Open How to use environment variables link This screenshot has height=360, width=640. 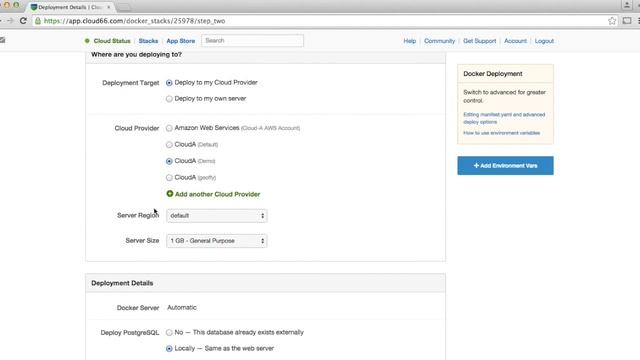point(502,133)
